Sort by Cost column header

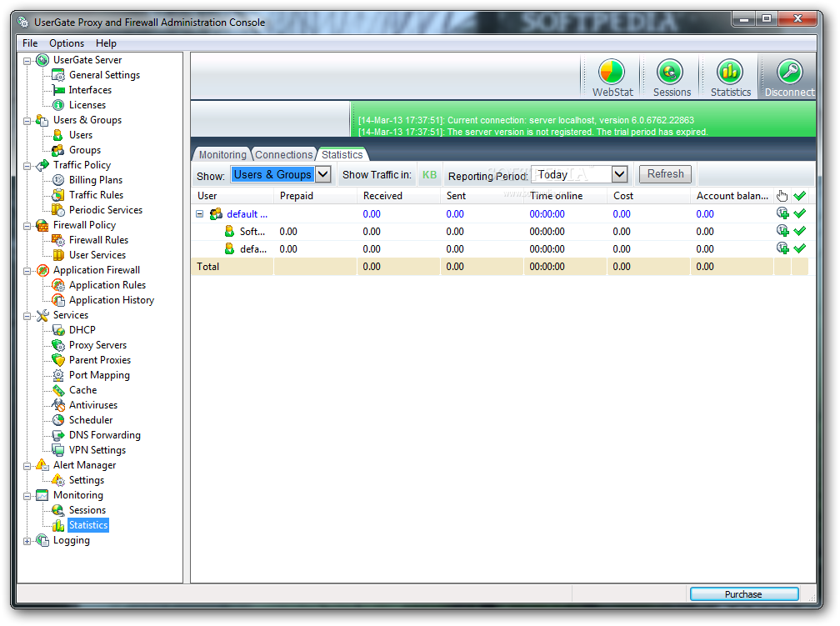[648, 196]
